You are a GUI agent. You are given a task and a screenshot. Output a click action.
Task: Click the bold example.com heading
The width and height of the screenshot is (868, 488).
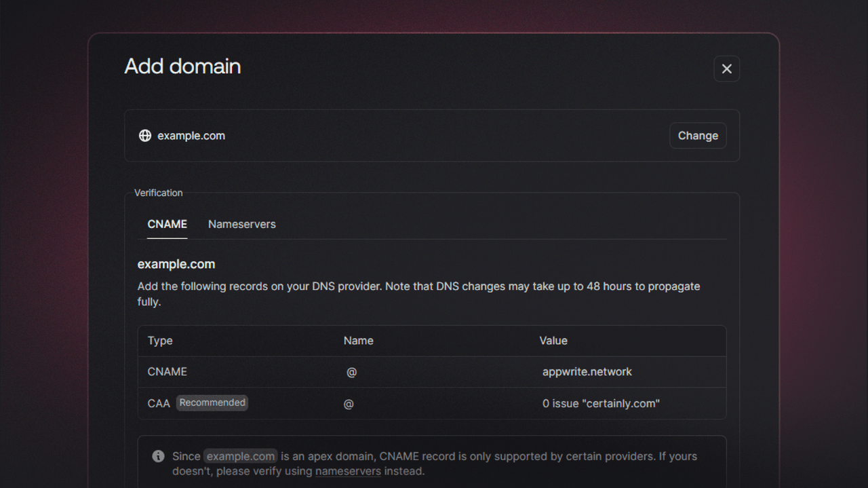[176, 264]
